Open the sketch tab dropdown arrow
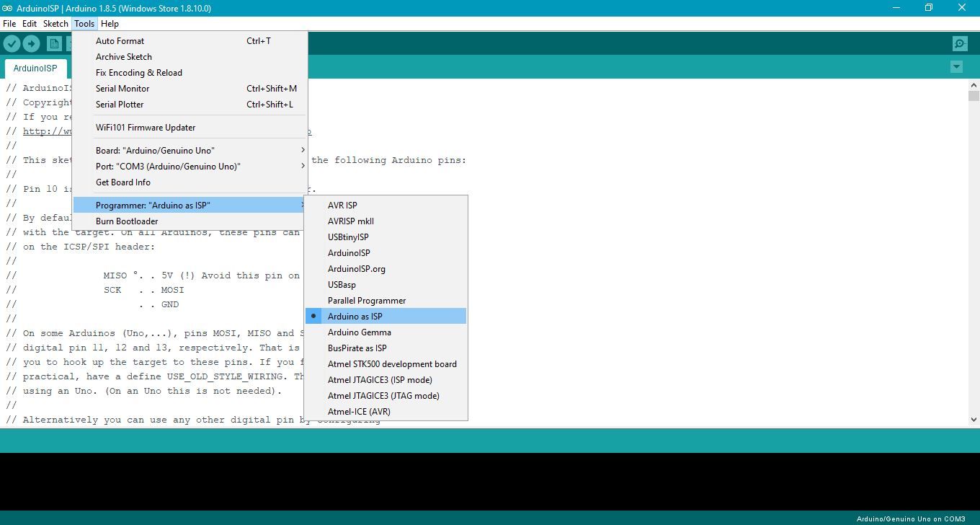This screenshot has height=525, width=980. [x=956, y=66]
